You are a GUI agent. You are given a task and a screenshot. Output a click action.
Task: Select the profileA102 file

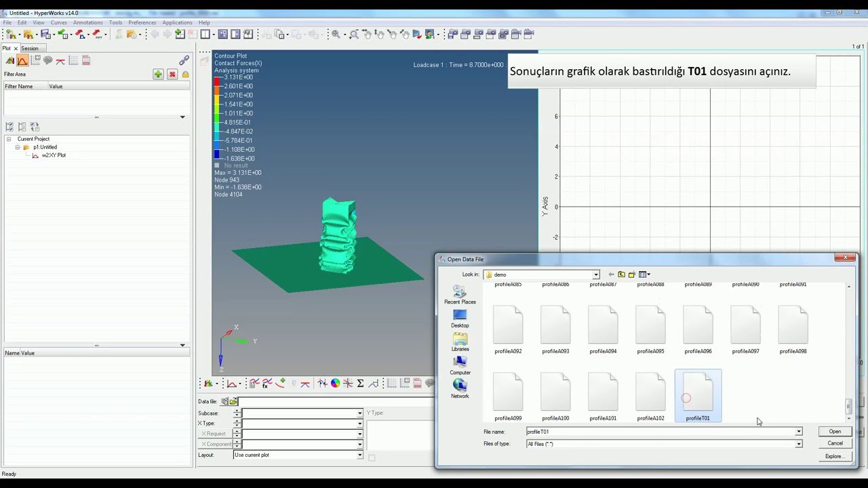650,396
